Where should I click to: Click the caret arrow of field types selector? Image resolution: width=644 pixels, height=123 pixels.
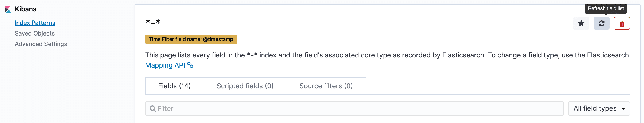[x=623, y=109]
